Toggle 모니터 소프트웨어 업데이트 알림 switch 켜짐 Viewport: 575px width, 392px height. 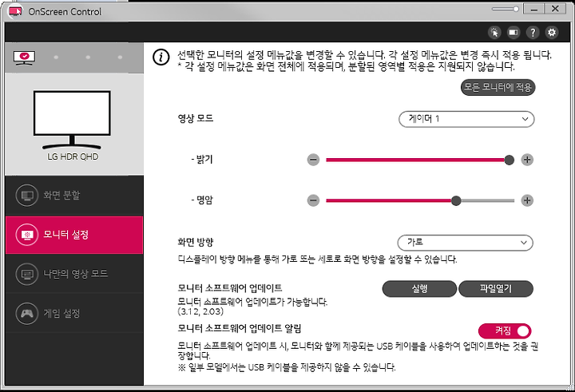coord(505,331)
